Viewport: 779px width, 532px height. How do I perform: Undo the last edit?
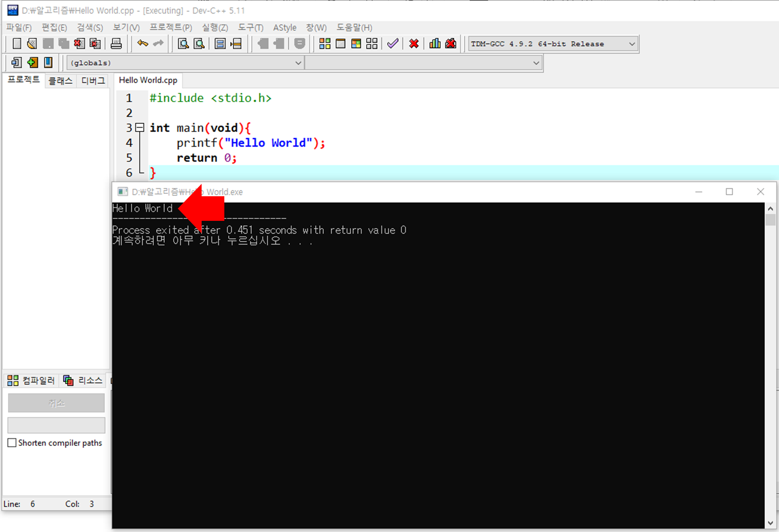click(x=142, y=44)
